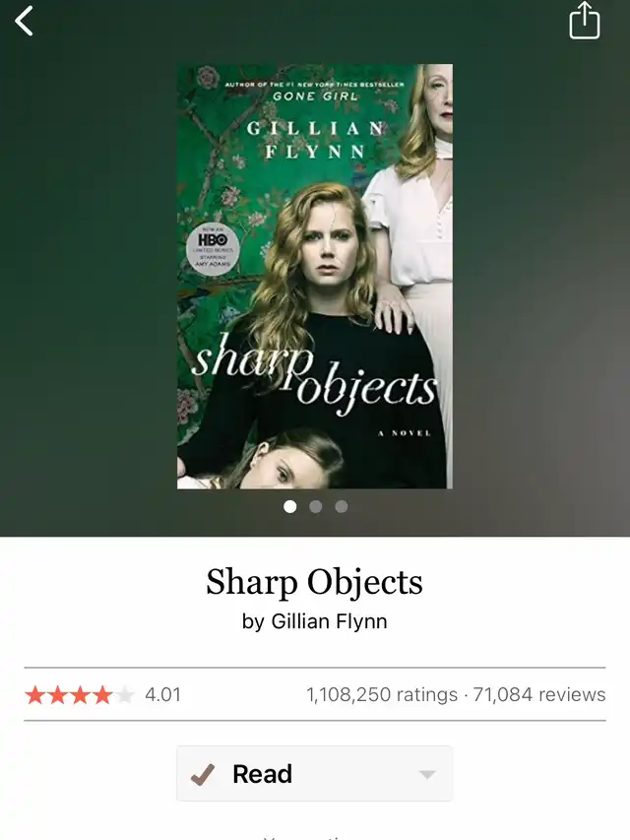Viewport: 630px width, 840px height.
Task: Tap the Sharp Objects title heading
Action: pyautogui.click(x=314, y=582)
